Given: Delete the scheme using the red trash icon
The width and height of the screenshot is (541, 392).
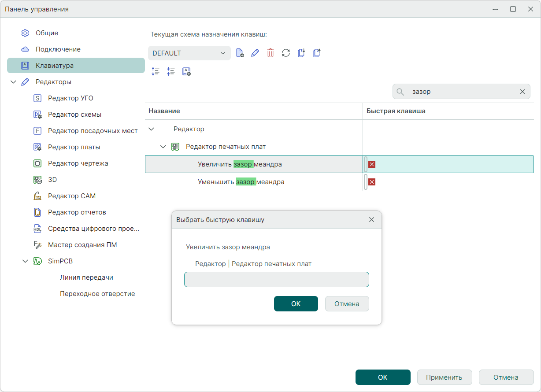Looking at the screenshot, I should click(270, 53).
